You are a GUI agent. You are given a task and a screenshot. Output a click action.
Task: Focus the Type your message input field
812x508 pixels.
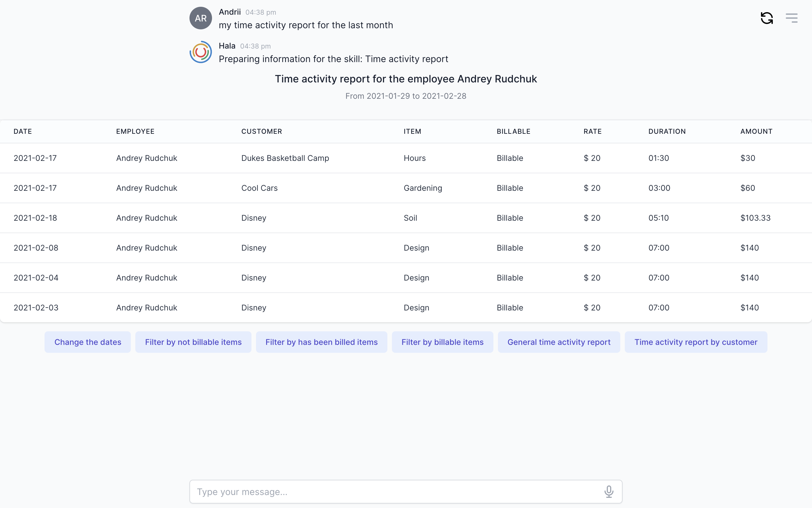tap(406, 492)
